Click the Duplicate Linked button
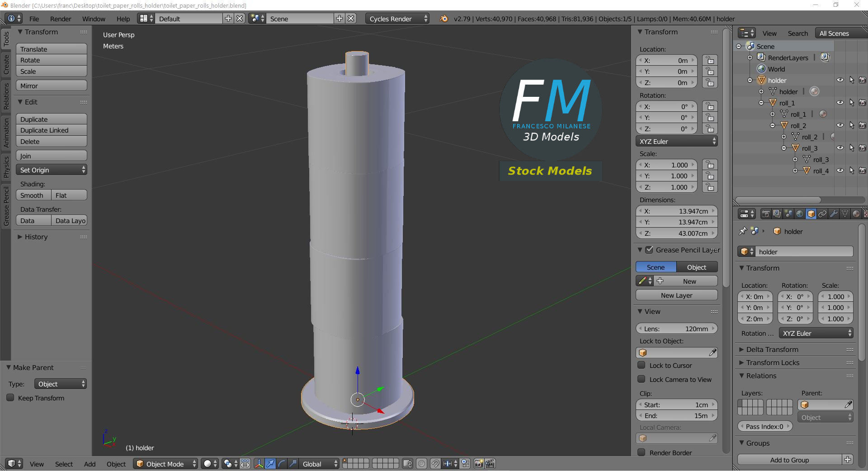The width and height of the screenshot is (868, 471). pos(51,130)
